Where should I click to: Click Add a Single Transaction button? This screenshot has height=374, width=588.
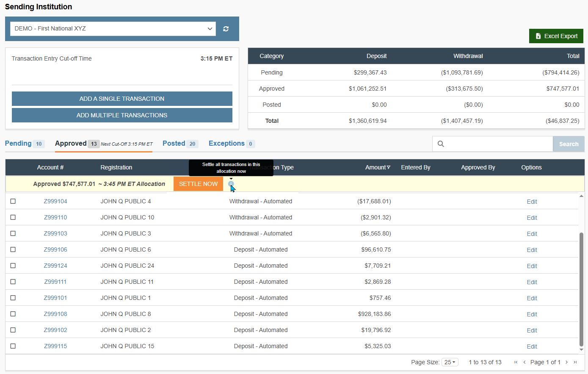(122, 99)
